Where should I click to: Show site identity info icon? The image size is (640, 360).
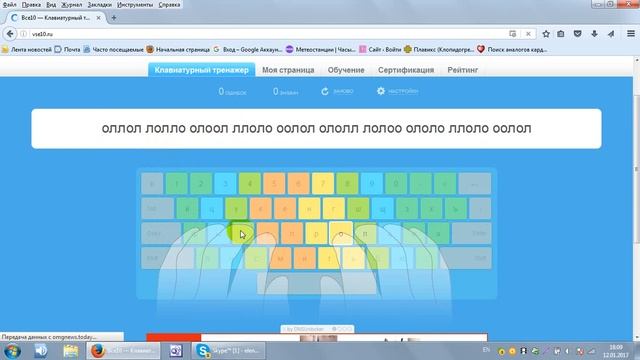(24, 34)
